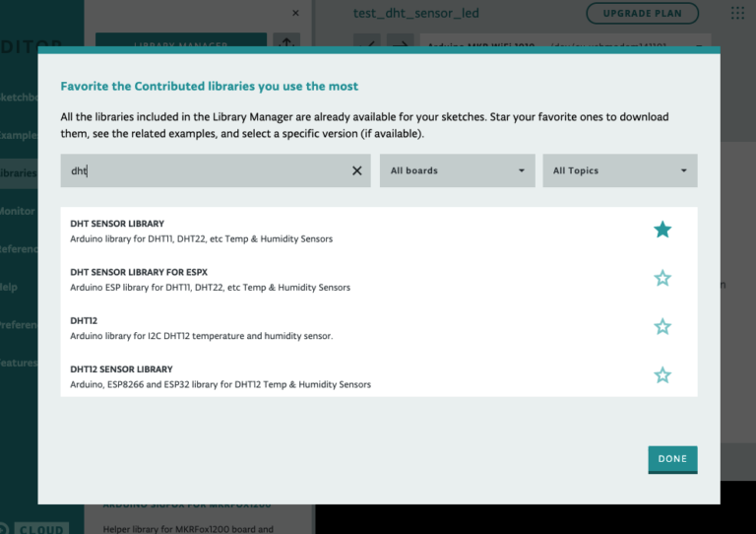Expand the All Topics filter

[x=619, y=170]
